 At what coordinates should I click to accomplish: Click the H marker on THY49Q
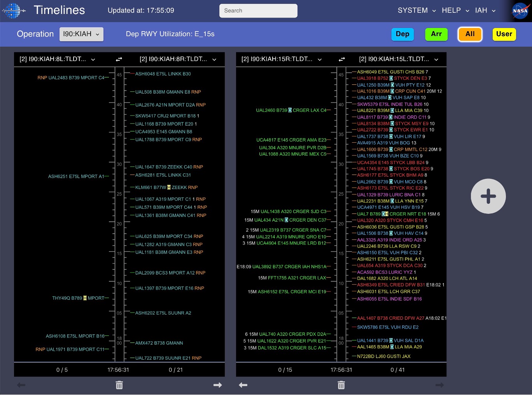[85, 298]
